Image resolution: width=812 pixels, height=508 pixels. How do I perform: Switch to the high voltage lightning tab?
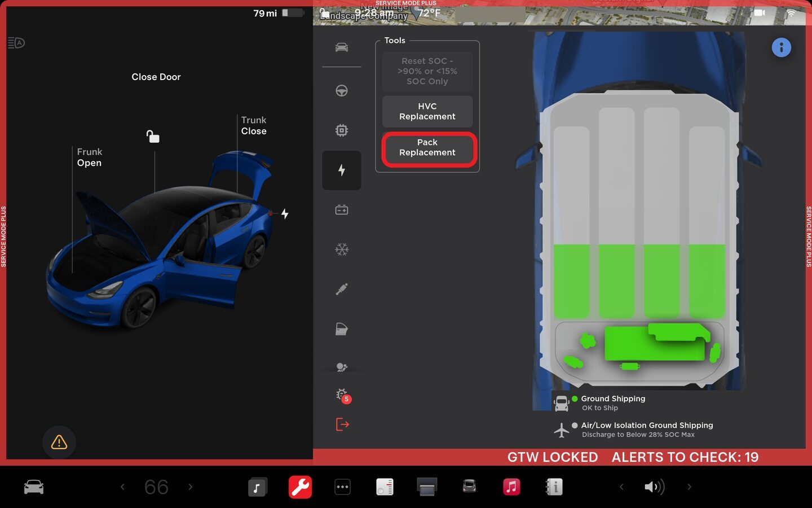click(x=341, y=170)
